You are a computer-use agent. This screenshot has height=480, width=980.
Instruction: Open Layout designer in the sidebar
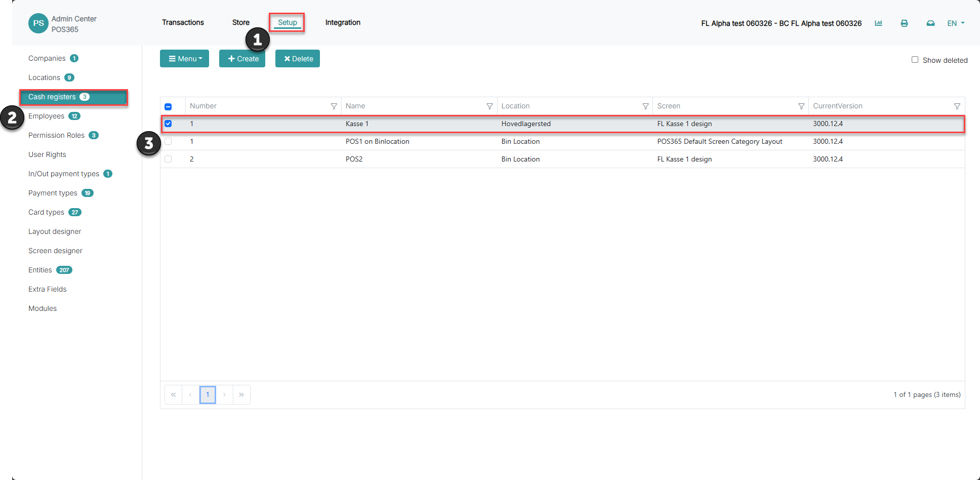coord(55,231)
